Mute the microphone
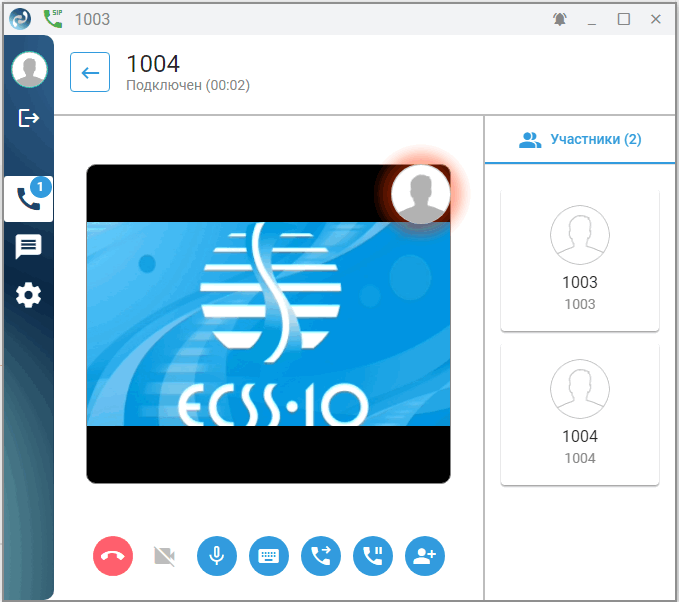 (217, 556)
